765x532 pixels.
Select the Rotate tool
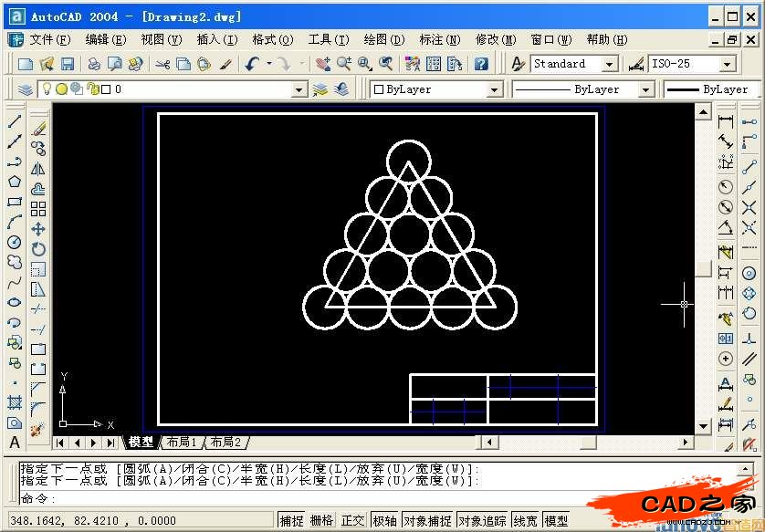click(38, 249)
